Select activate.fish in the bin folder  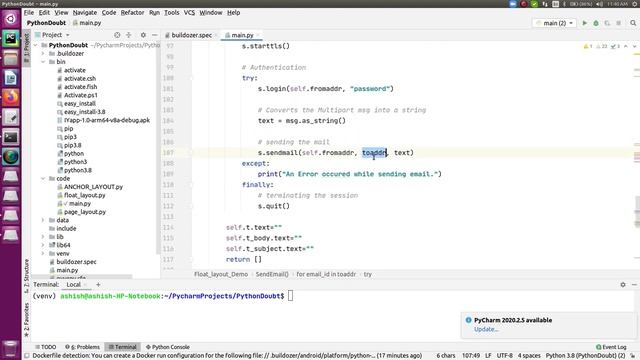[80, 87]
